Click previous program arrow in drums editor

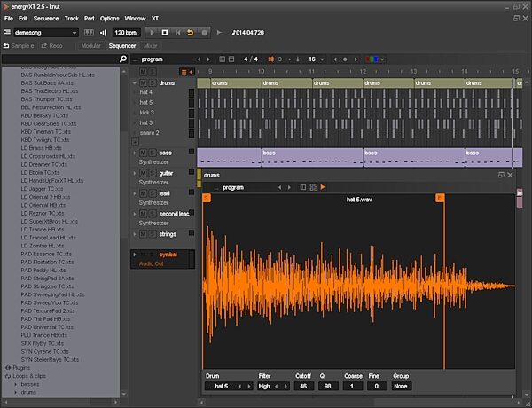[x=279, y=187]
